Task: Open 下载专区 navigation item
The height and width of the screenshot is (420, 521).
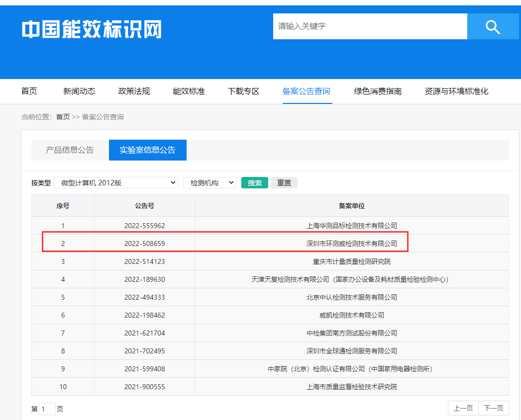Action: (x=243, y=91)
